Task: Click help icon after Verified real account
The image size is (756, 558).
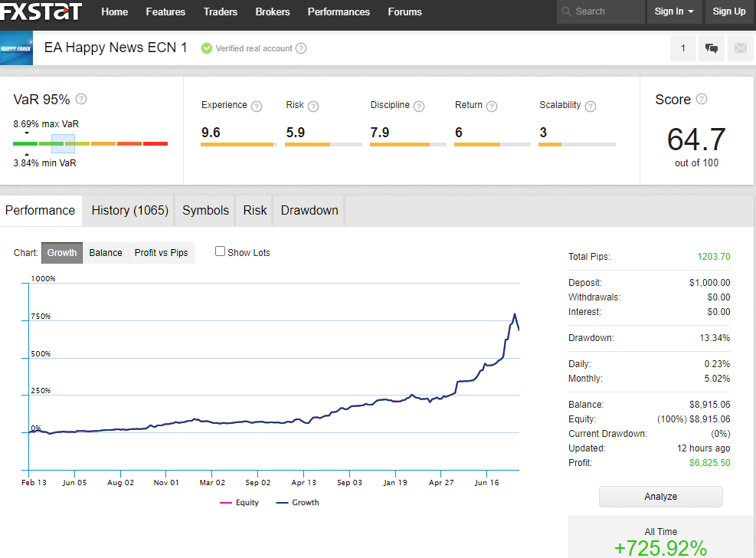Action: 301,48
